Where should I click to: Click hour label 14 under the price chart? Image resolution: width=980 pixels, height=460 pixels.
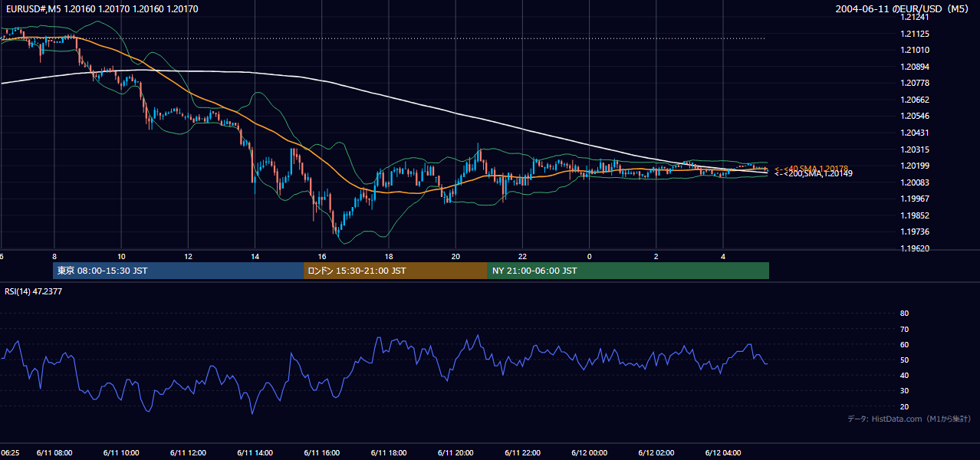pyautogui.click(x=255, y=256)
